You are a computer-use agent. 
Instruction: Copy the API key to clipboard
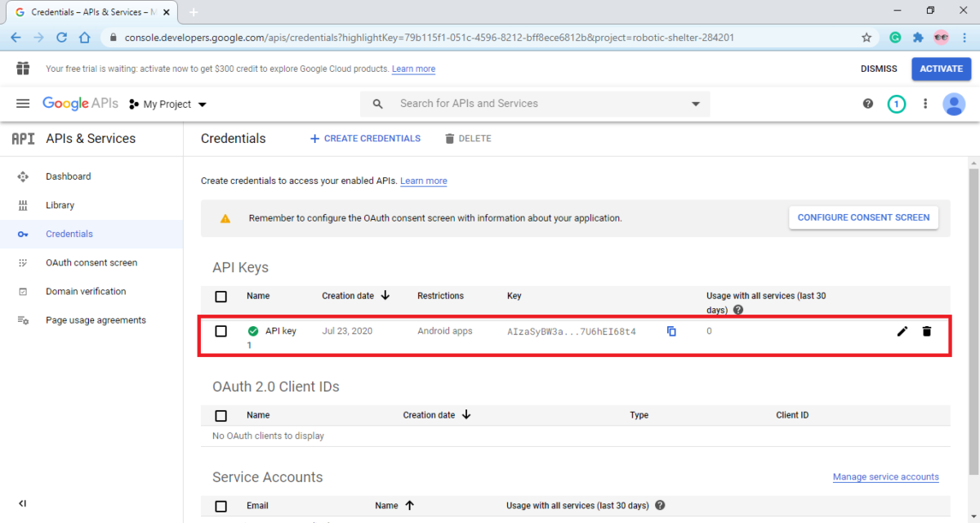pos(671,332)
